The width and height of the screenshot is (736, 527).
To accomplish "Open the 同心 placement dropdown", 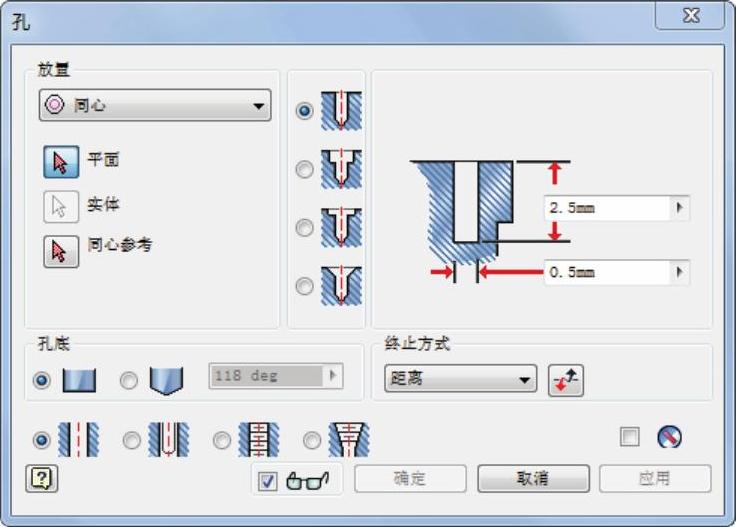I will 155,105.
